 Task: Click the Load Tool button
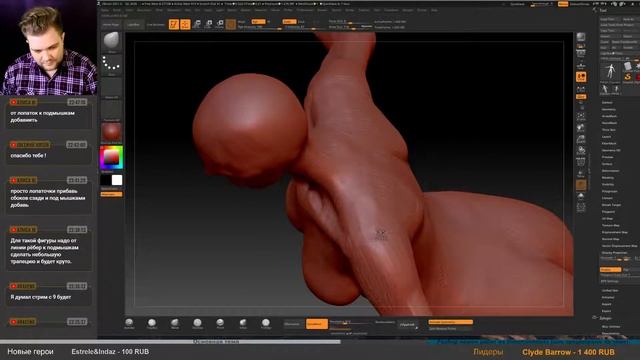(x=608, y=19)
